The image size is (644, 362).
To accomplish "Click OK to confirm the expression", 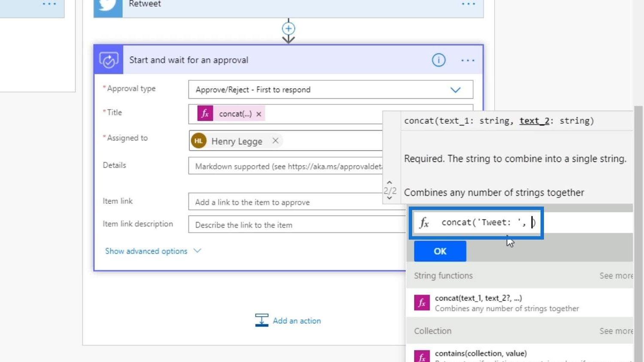I will point(440,251).
